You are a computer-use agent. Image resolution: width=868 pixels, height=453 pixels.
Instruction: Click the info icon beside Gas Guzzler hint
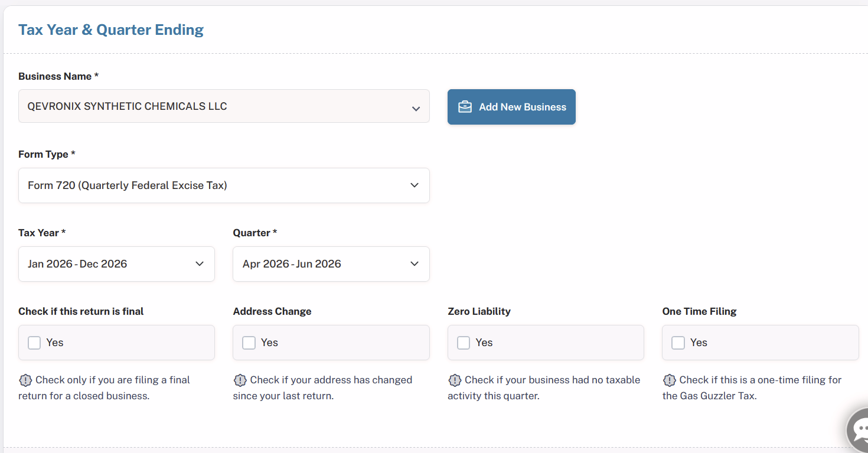coord(669,380)
